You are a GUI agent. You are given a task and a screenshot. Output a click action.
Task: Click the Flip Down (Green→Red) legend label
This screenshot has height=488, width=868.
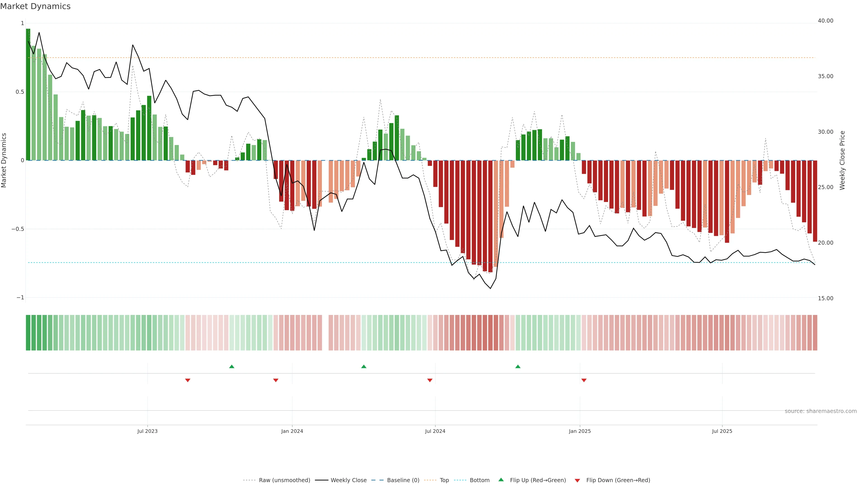[618, 480]
